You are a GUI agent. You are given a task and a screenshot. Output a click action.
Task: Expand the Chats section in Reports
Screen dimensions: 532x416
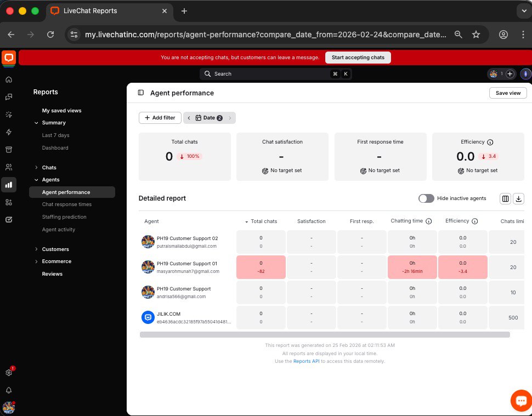tap(49, 168)
